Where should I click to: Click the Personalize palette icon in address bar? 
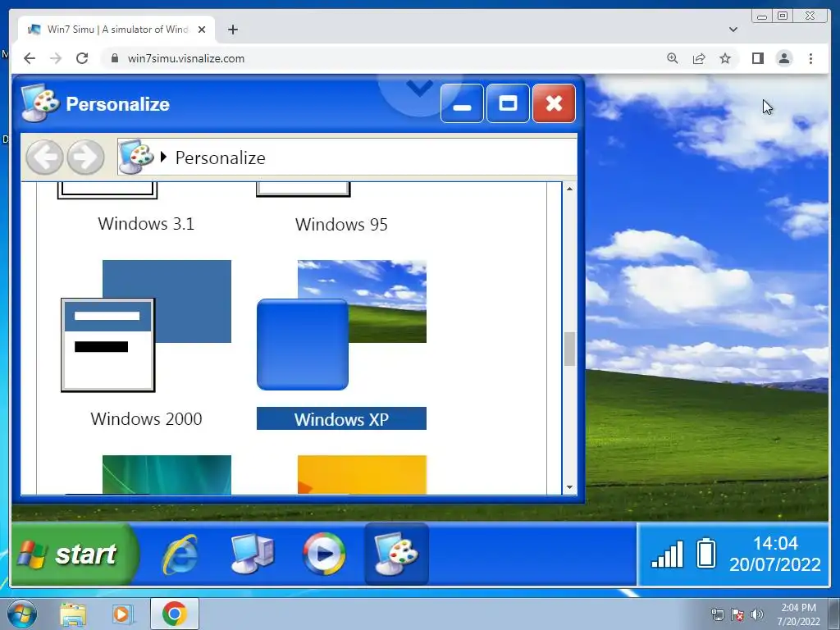click(x=136, y=157)
